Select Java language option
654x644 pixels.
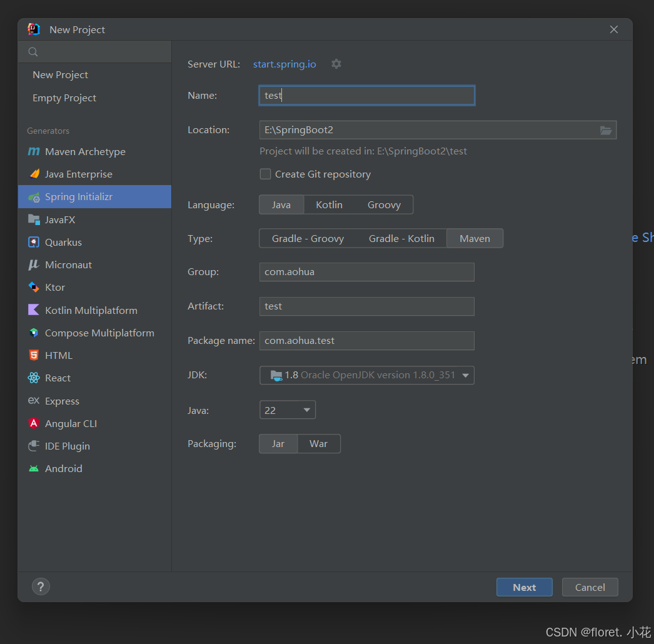coord(281,205)
